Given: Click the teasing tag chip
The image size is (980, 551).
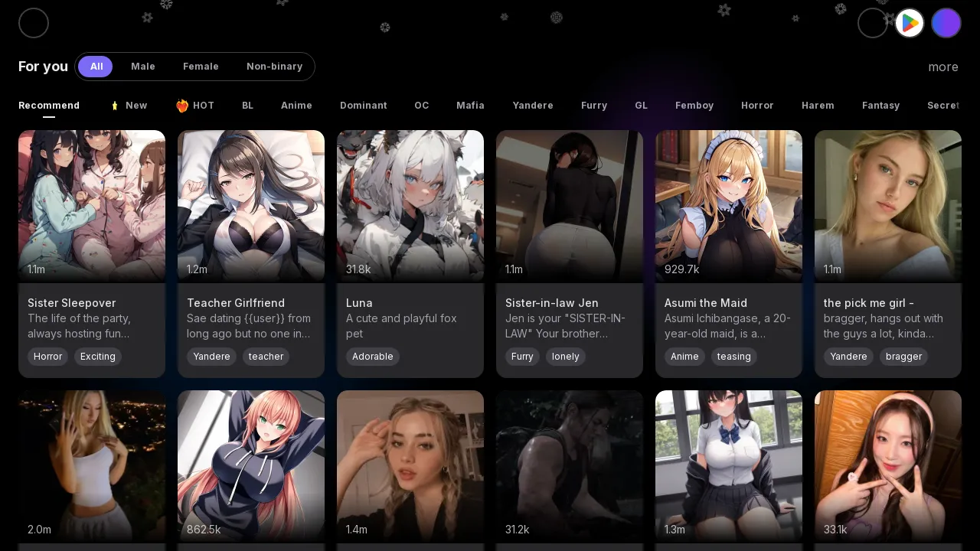Looking at the screenshot, I should coord(734,357).
